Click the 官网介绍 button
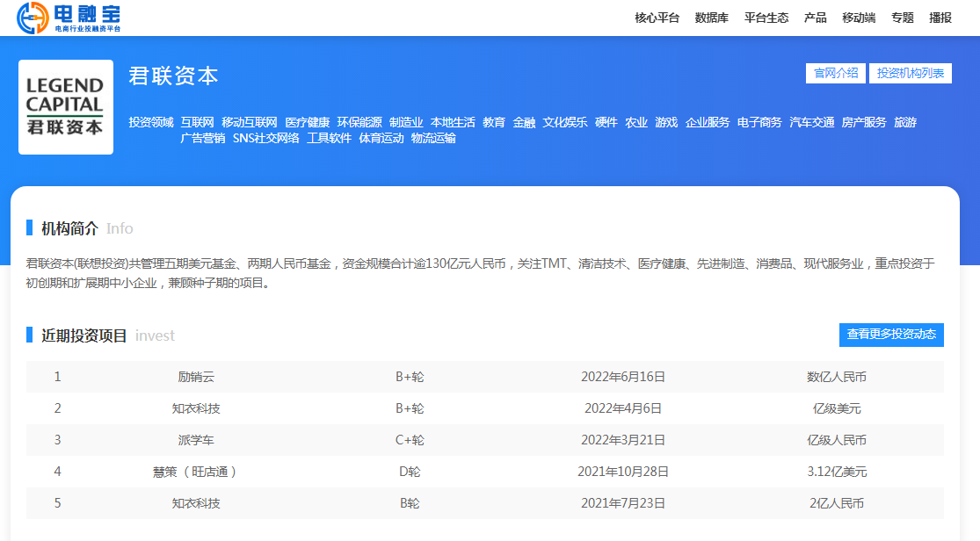Image resolution: width=980 pixels, height=541 pixels. pos(836,73)
